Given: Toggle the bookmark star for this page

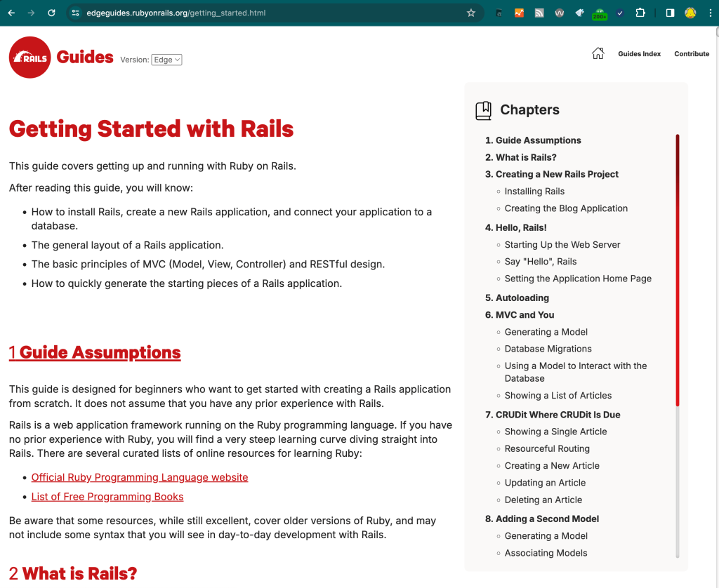Looking at the screenshot, I should [x=471, y=12].
